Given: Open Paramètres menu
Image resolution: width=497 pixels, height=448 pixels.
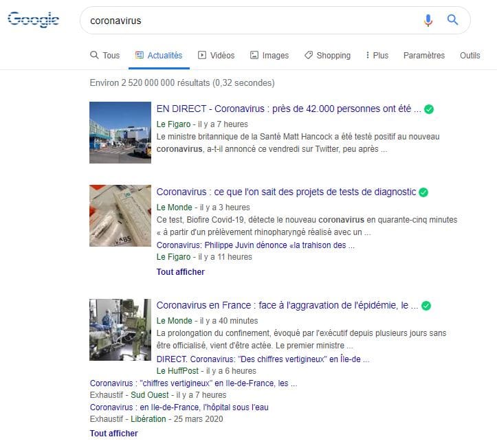Looking at the screenshot, I should pos(424,56).
